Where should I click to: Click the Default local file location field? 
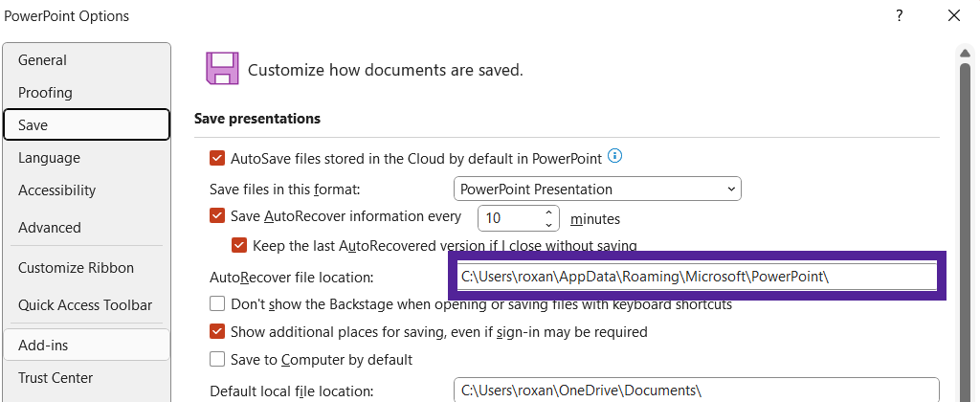pos(696,390)
